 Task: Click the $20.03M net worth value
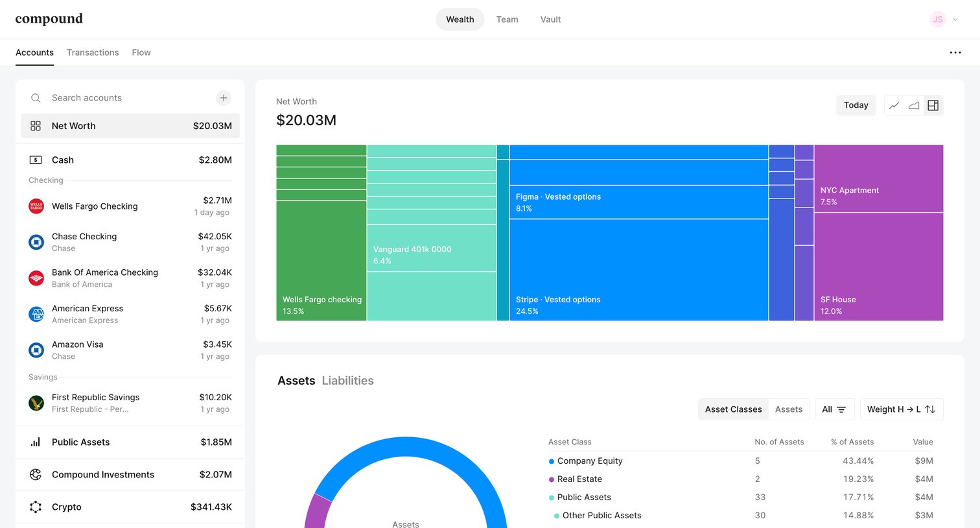pyautogui.click(x=306, y=120)
